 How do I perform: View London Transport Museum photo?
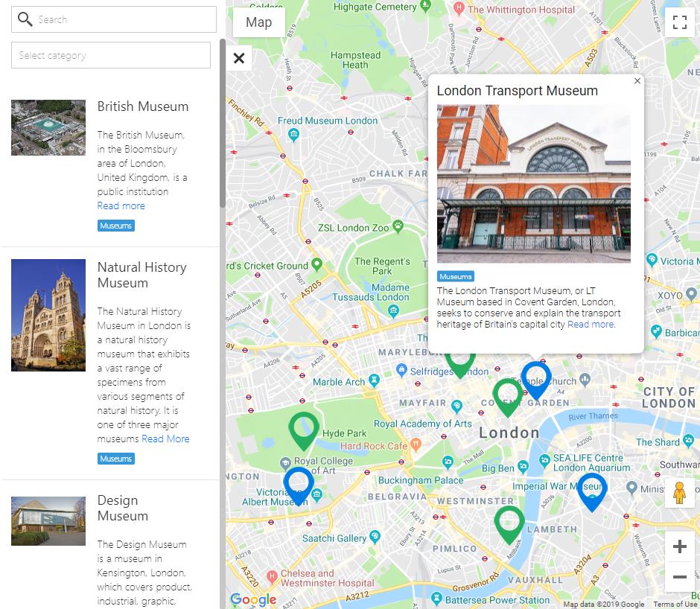point(533,183)
